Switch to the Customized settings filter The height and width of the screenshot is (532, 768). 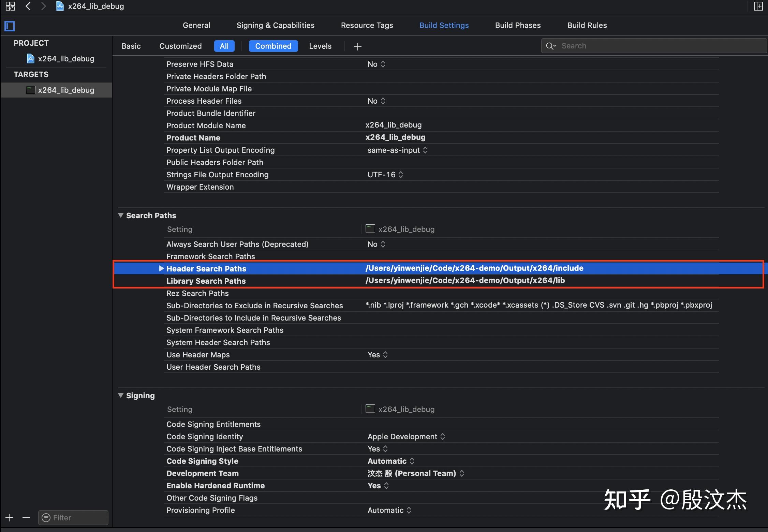point(180,46)
